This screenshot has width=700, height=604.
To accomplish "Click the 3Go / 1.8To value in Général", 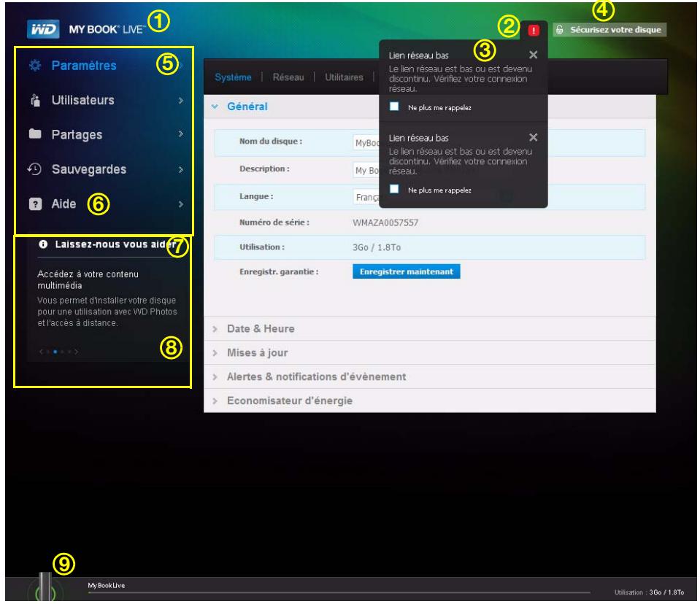I will 377,247.
